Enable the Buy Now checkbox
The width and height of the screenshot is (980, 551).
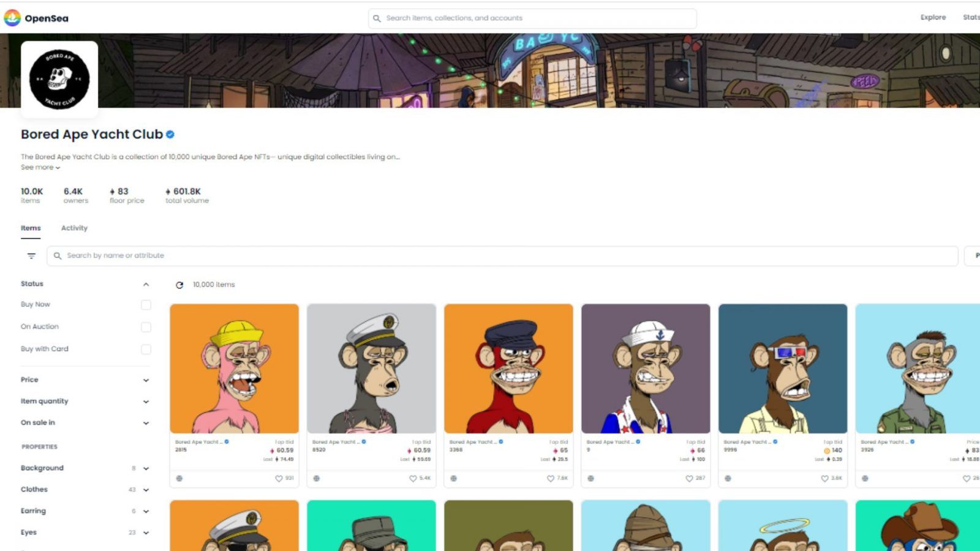[x=146, y=305]
